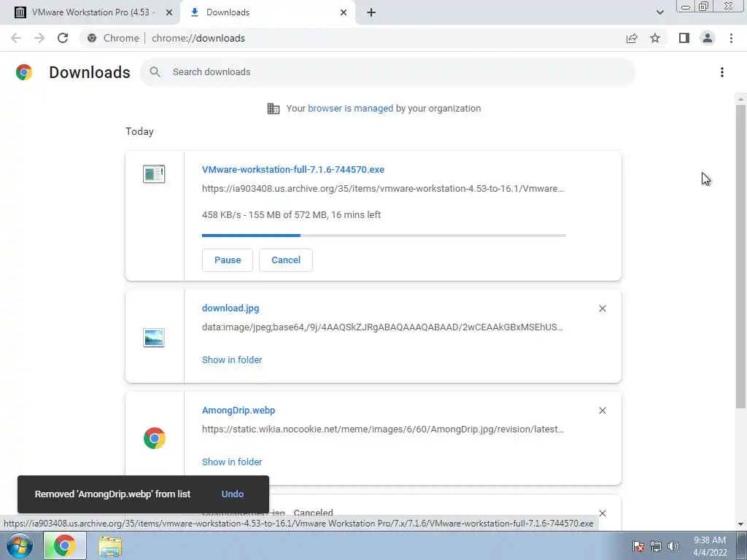Open Windows Explorer from the taskbar
747x560 pixels.
(110, 546)
